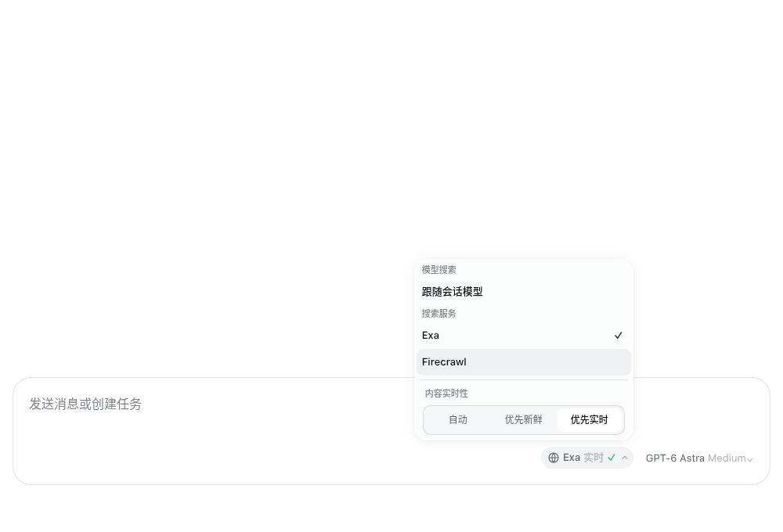Choose Exa as the search service
Screen dimensions: 783x532
coord(523,336)
